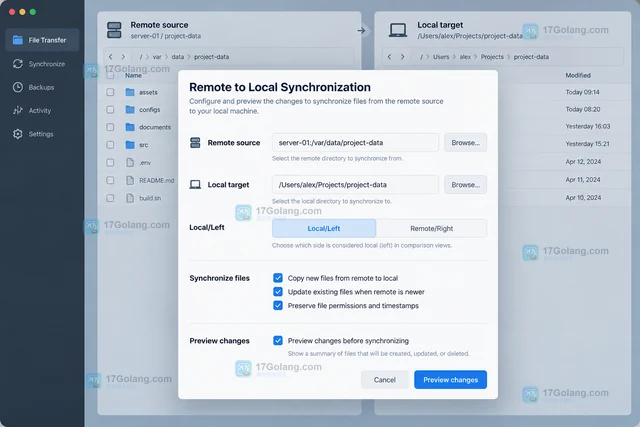Go back in the remote path navigation
Image resolution: width=640 pixels, height=427 pixels.
(x=111, y=57)
